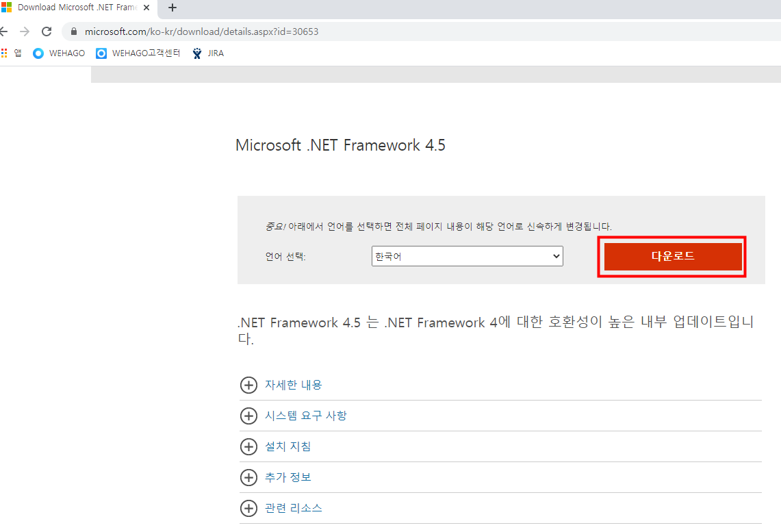The width and height of the screenshot is (781, 532).
Task: Open the WEHAGO bookmark
Action: (59, 53)
